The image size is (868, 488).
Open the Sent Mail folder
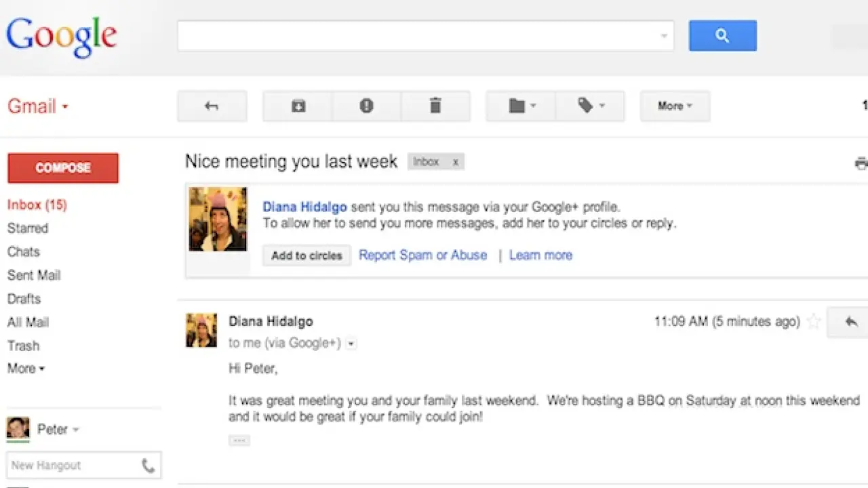34,275
